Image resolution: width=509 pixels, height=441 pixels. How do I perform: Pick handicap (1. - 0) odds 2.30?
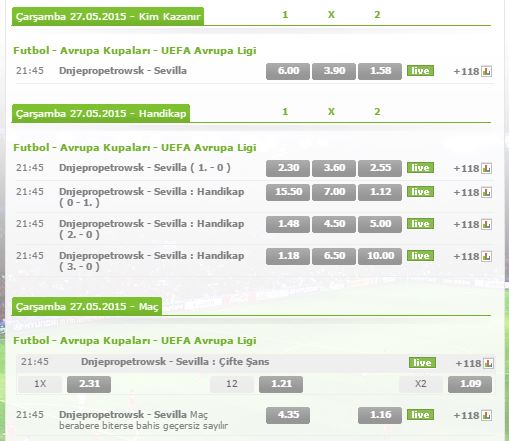[x=288, y=168]
